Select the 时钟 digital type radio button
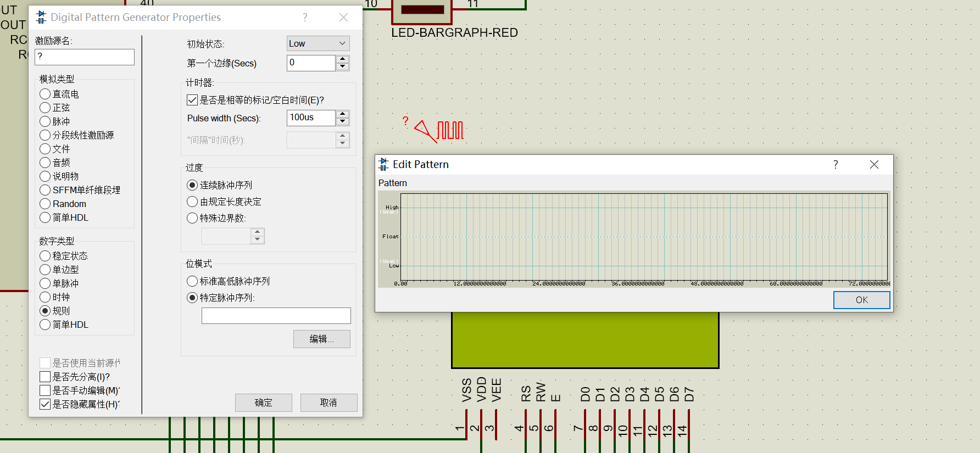980x453 pixels. pyautogui.click(x=45, y=297)
